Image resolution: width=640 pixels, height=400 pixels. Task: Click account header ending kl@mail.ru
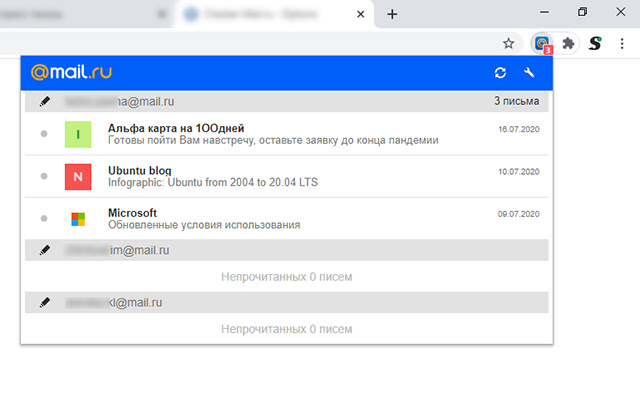[287, 302]
